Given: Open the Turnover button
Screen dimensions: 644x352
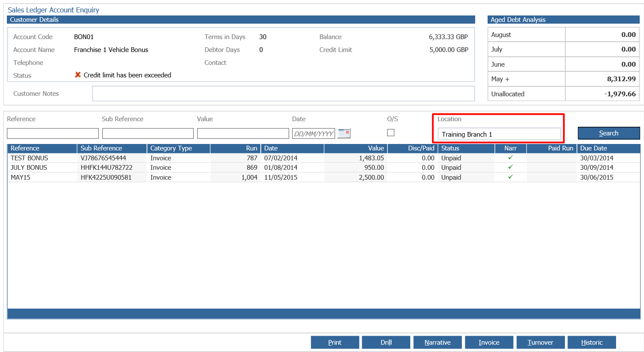Looking at the screenshot, I should (540, 343).
